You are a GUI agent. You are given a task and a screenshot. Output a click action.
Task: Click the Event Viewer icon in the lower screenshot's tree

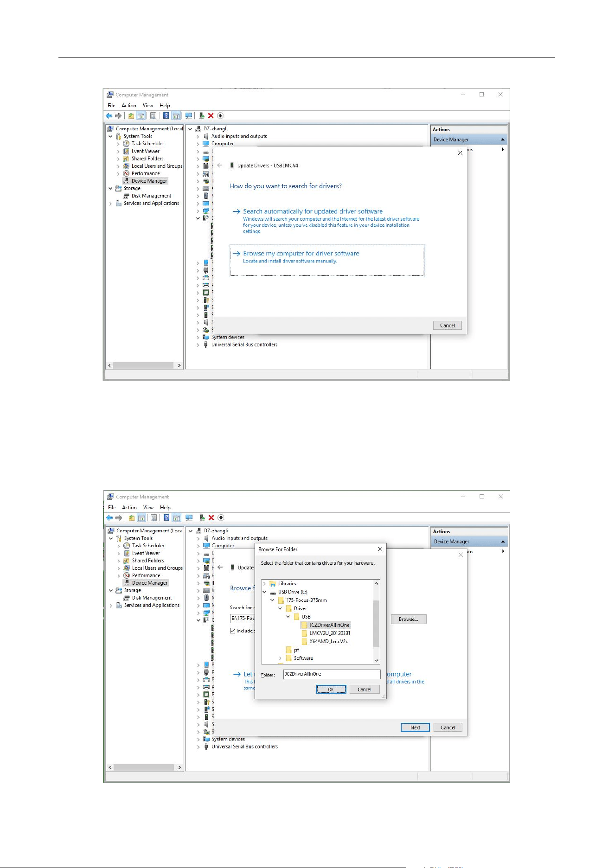click(127, 553)
